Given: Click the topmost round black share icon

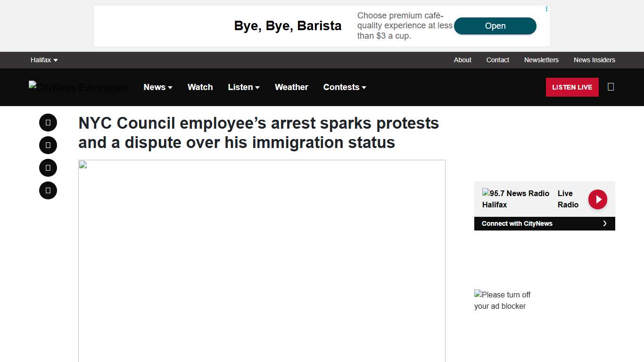Looking at the screenshot, I should tap(48, 123).
